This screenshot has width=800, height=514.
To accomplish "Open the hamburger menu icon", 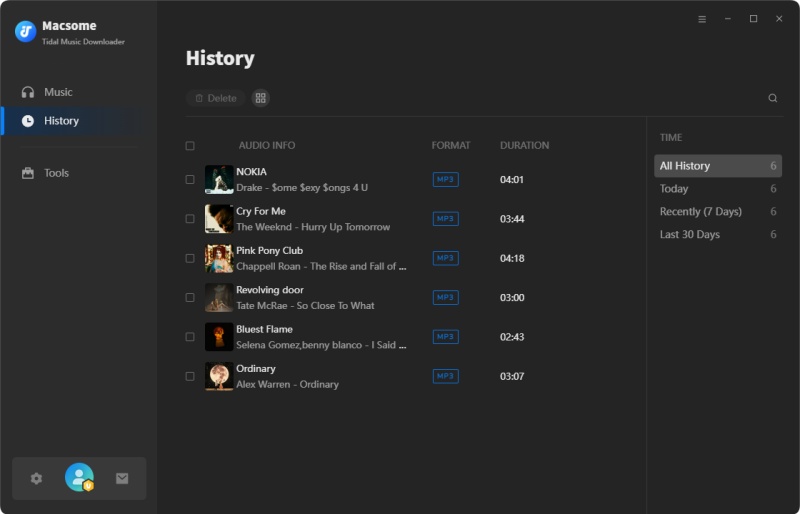I will click(702, 19).
